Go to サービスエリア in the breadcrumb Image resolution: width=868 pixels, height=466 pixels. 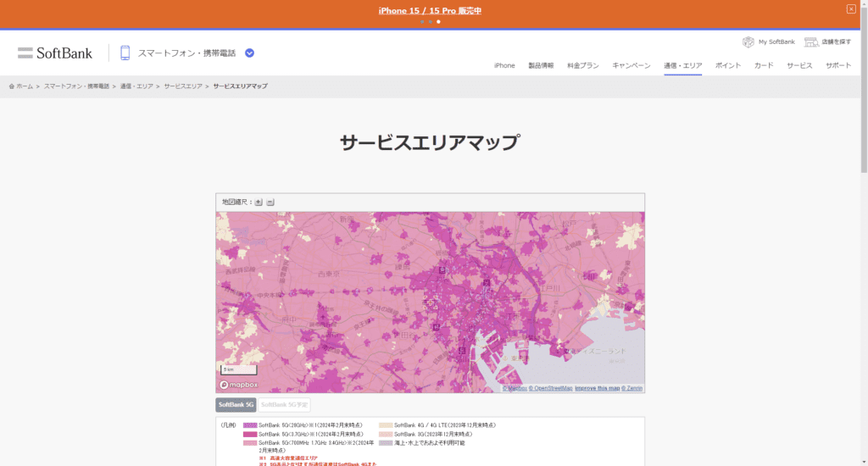183,86
